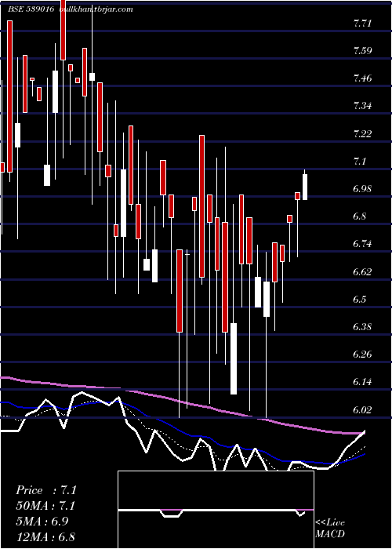Click the 'Price : 7.1' legend entry
This screenshot has height=549, width=392.
[x=46, y=490]
